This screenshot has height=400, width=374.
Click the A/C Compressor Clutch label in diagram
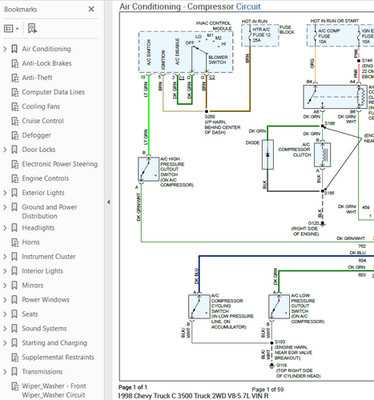pyautogui.click(x=295, y=150)
